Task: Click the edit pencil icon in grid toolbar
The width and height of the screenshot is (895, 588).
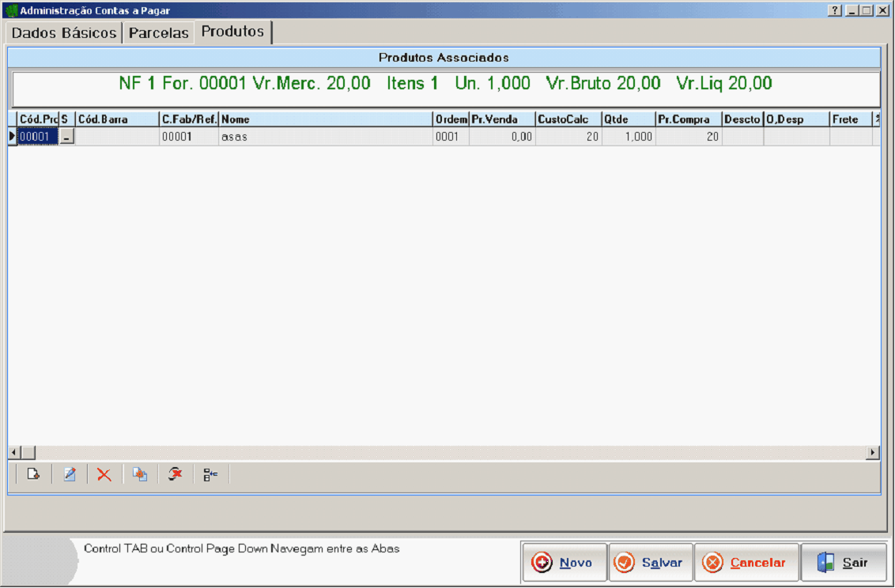Action: point(70,475)
